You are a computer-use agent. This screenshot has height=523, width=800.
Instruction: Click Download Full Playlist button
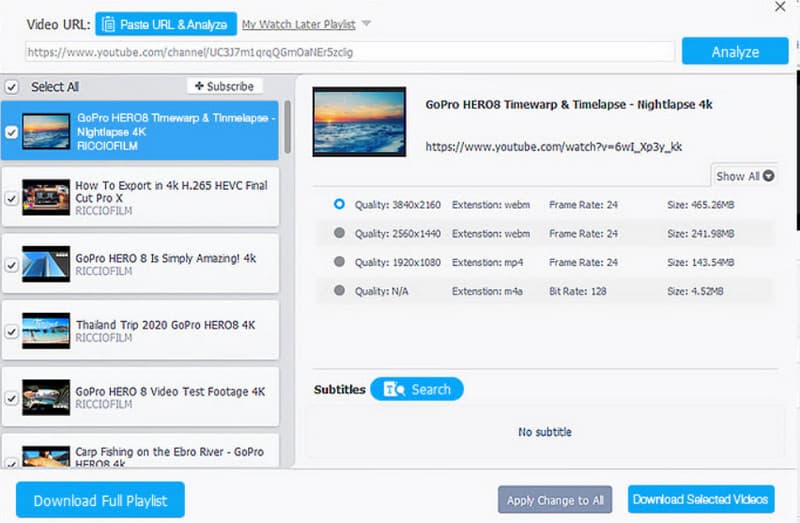101,500
